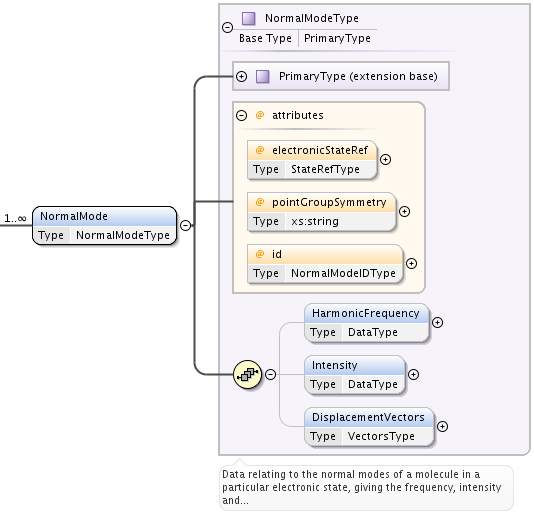Select the NormalMode element box

(105, 225)
